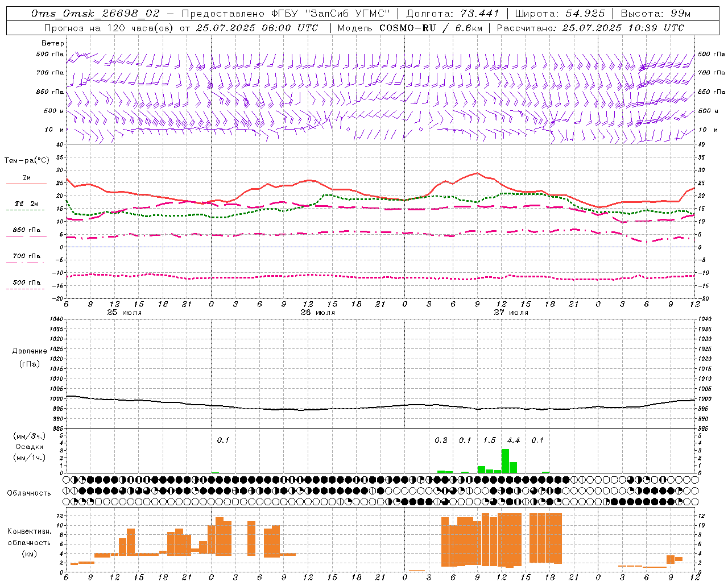Image resolution: width=728 pixels, height=582 pixels.
Task: Click the 25 июля date label
Action: pos(125,313)
